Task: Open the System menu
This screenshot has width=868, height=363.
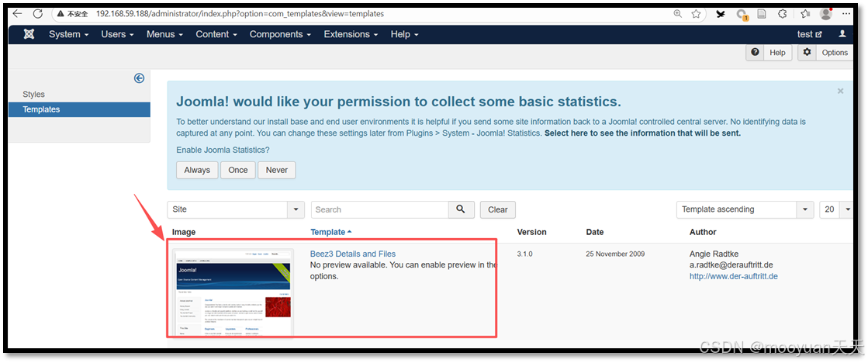Action: pyautogui.click(x=68, y=34)
